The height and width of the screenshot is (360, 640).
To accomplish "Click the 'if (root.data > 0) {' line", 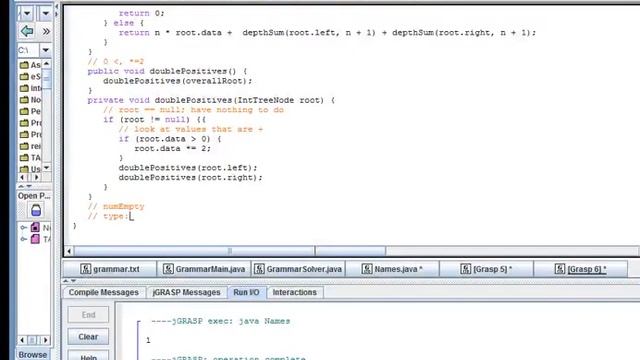I will click(x=170, y=139).
